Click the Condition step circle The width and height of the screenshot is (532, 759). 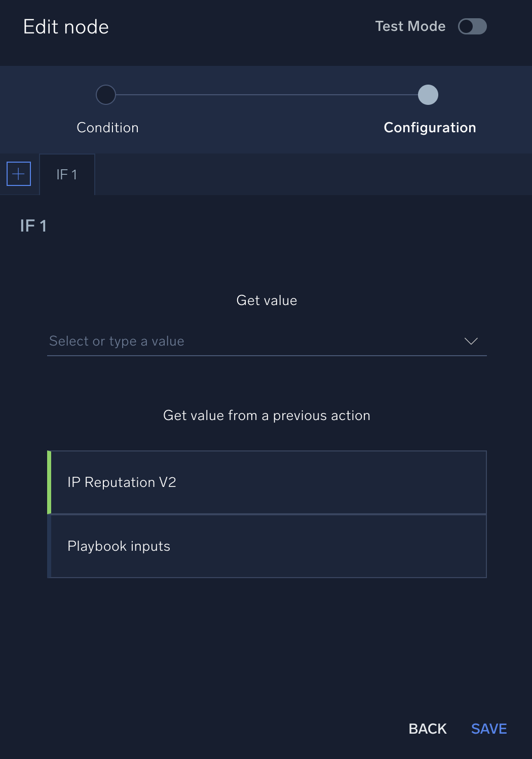tap(106, 95)
